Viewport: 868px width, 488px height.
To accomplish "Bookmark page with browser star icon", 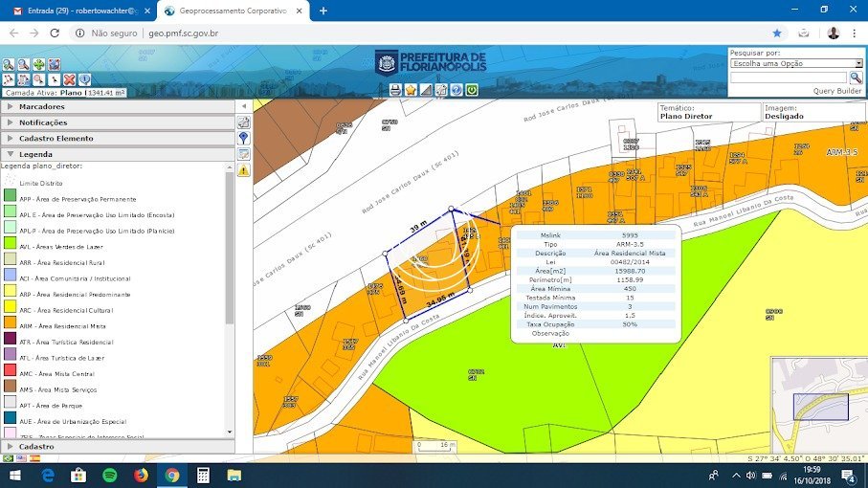I will pyautogui.click(x=777, y=33).
